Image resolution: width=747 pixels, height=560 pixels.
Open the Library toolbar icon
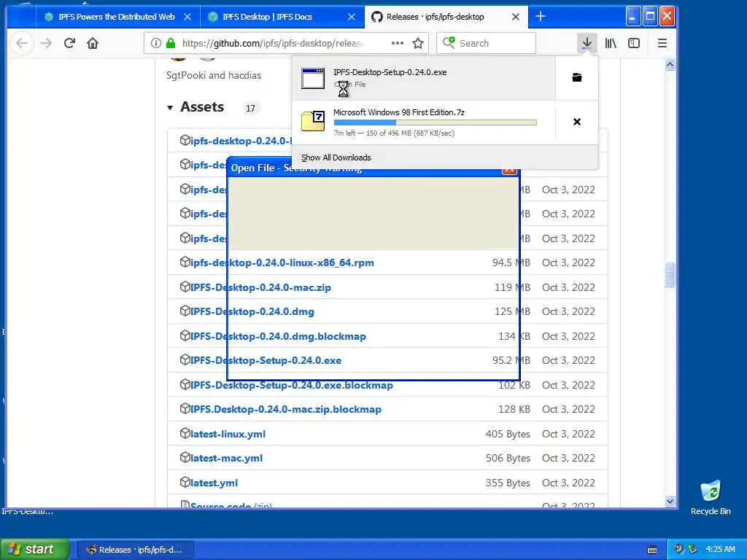pyautogui.click(x=611, y=43)
